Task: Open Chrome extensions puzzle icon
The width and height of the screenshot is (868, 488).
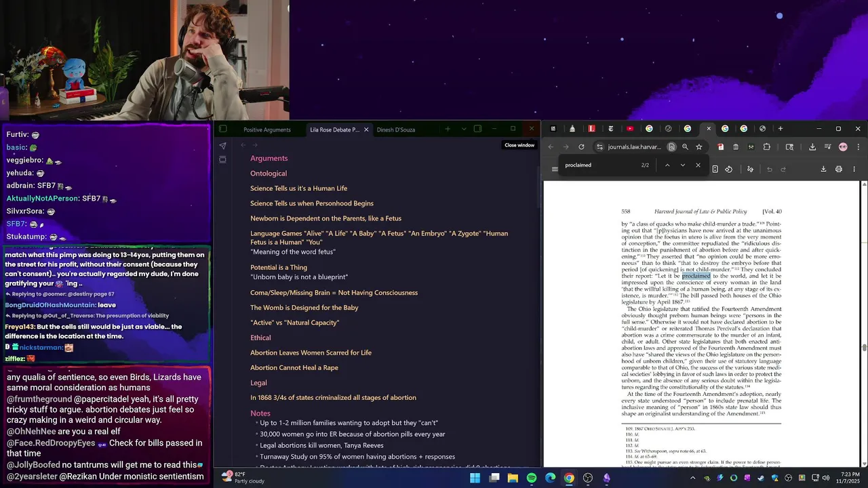Action: 767,146
